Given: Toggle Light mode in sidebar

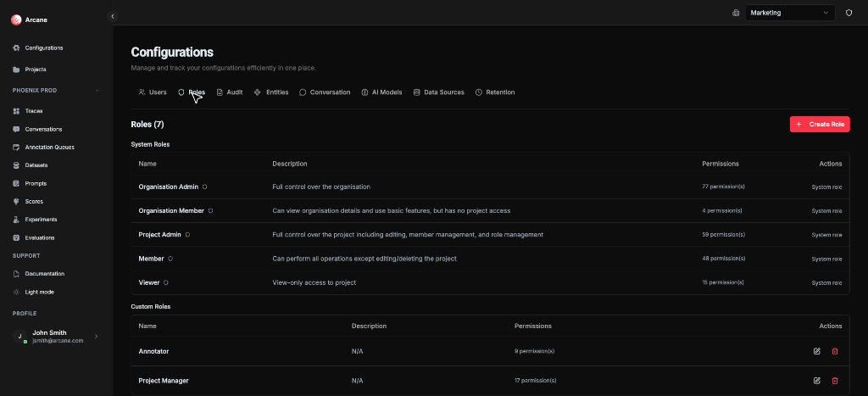Looking at the screenshot, I should pos(39,292).
